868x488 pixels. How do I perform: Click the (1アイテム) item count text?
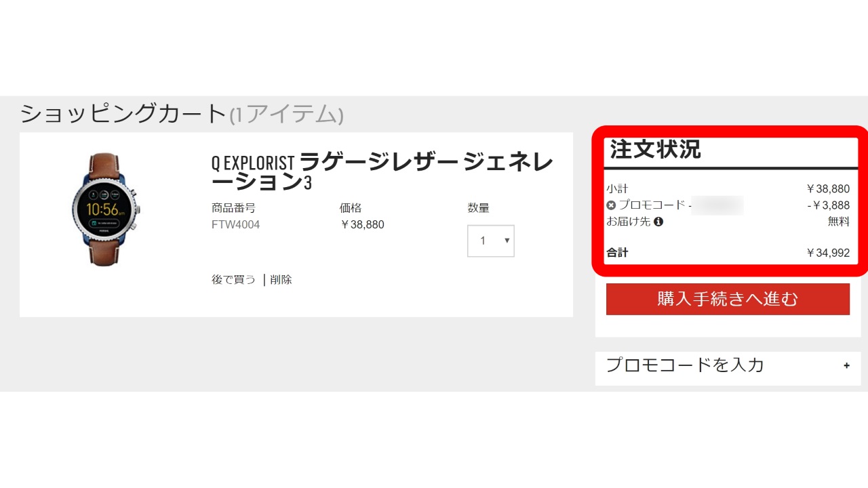pos(286,115)
